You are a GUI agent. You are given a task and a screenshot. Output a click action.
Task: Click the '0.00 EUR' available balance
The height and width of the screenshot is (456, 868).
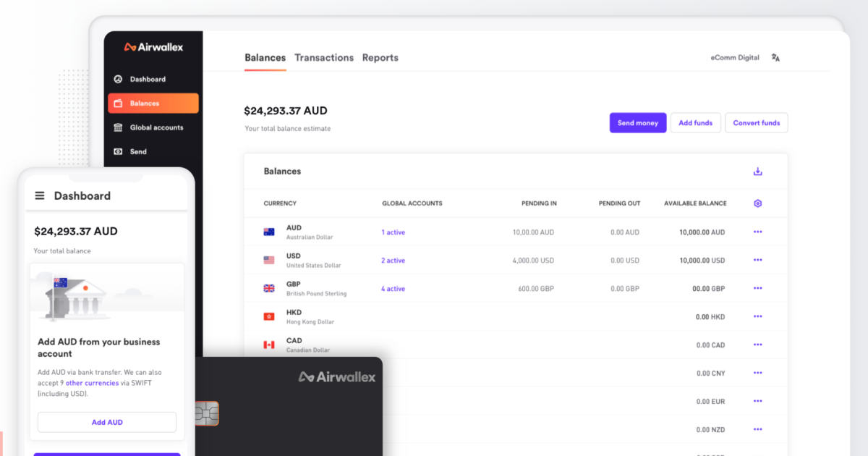(711, 402)
